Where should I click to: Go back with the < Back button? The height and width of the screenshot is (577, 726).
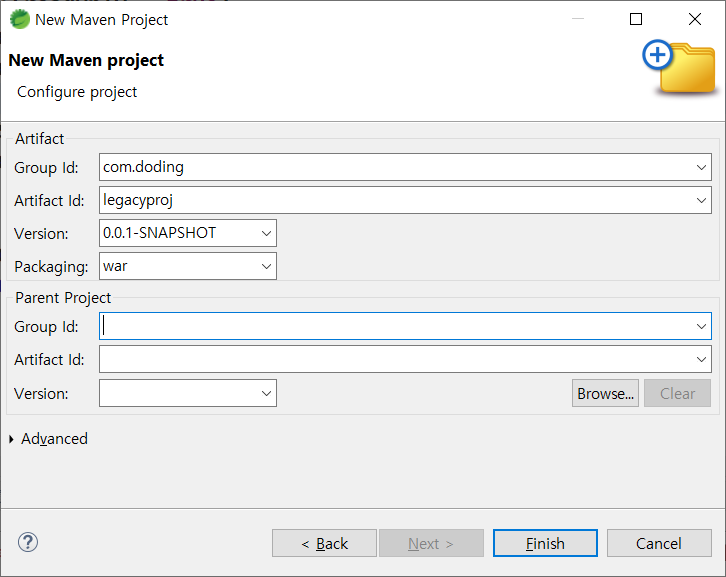coord(325,543)
